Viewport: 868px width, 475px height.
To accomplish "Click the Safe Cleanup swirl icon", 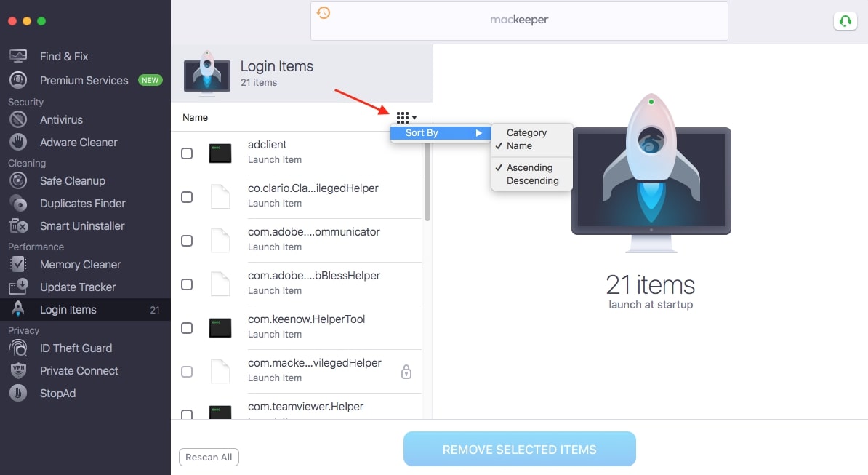I will tap(17, 180).
